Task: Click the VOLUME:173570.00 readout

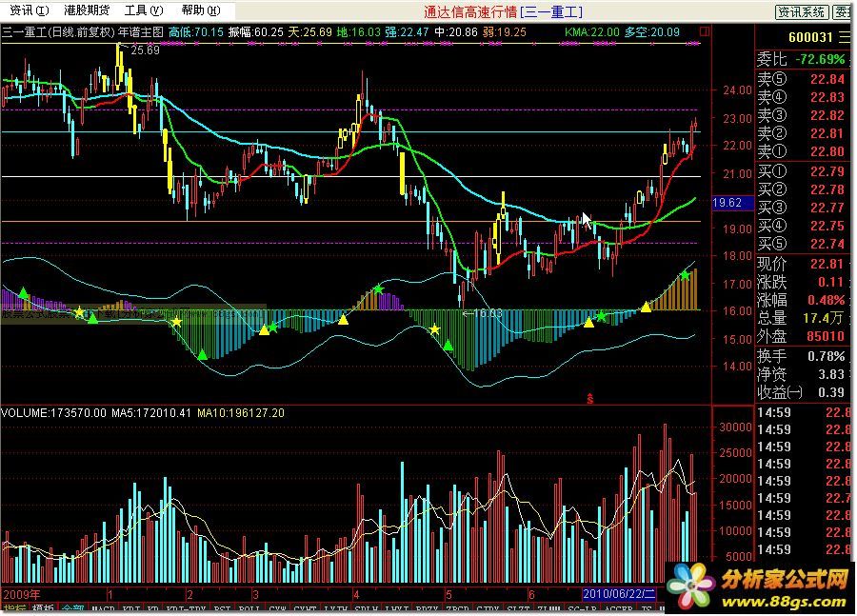Action: click(53, 413)
